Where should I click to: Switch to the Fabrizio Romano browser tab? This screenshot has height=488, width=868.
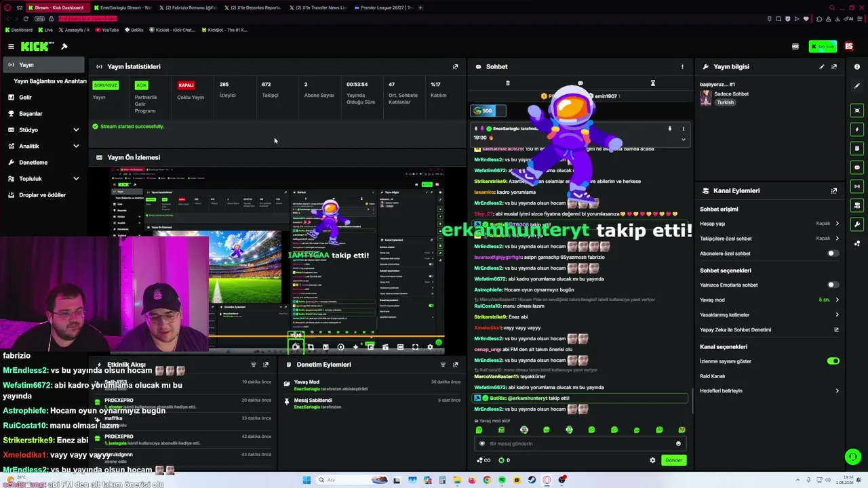click(187, 7)
